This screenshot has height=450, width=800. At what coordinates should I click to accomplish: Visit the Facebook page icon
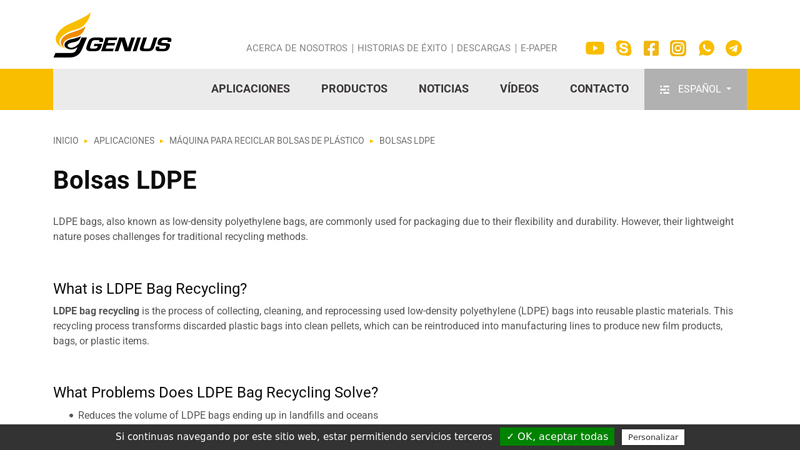pyautogui.click(x=651, y=48)
